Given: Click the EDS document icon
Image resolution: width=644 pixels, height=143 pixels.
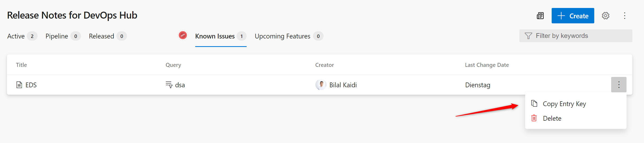Looking at the screenshot, I should (x=19, y=85).
